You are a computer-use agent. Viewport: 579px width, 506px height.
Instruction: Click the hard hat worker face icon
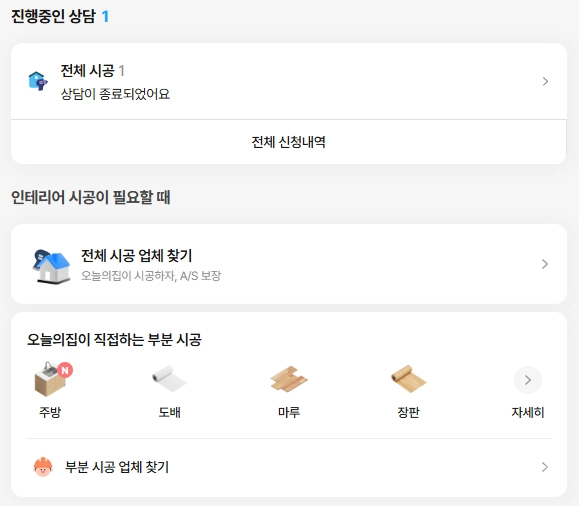[43, 467]
